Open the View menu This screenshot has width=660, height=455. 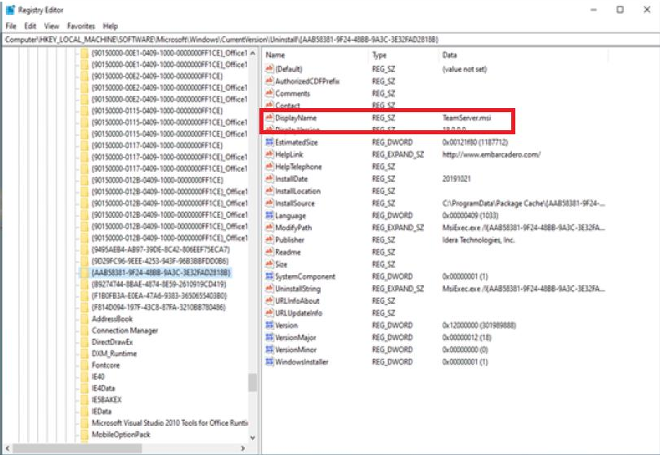52,26
